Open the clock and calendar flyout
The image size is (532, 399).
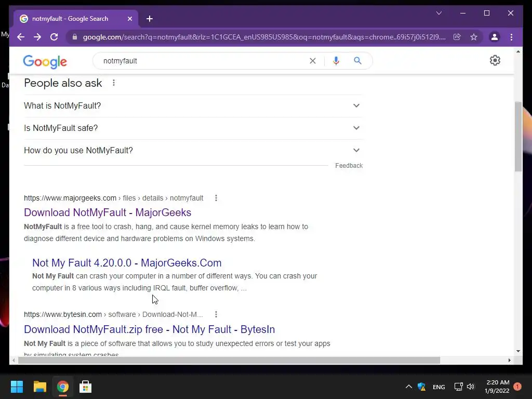[497, 387]
